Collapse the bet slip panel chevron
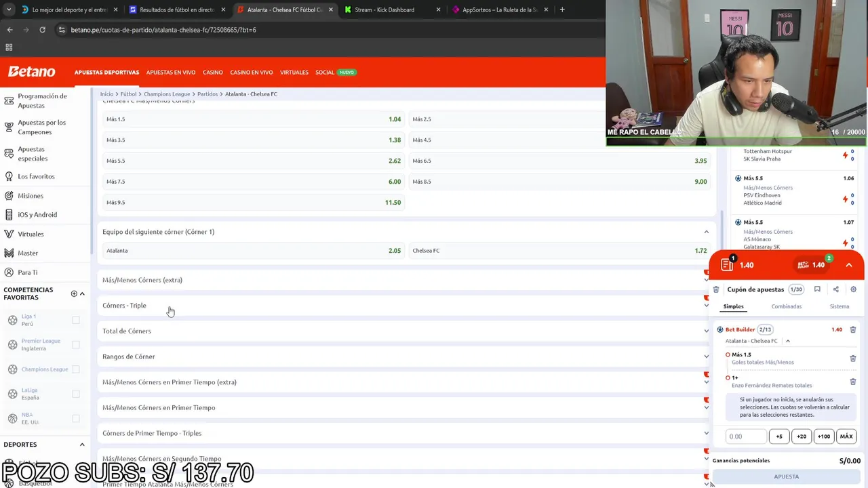The image size is (868, 488). click(x=848, y=265)
